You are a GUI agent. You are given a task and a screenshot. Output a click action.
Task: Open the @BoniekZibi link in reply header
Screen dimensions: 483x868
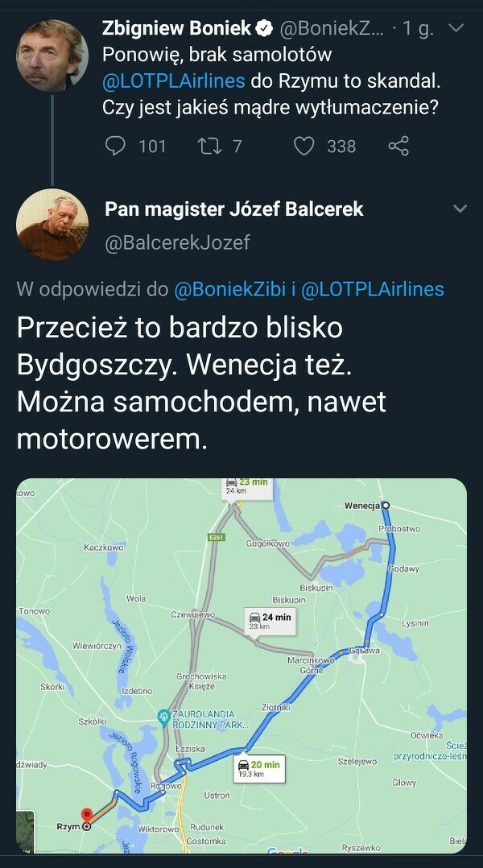[230, 289]
